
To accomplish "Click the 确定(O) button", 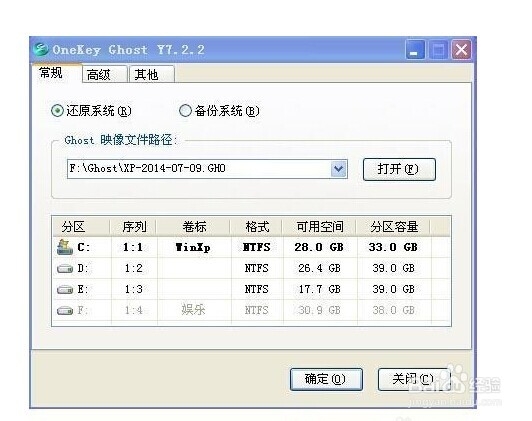I will [x=326, y=379].
